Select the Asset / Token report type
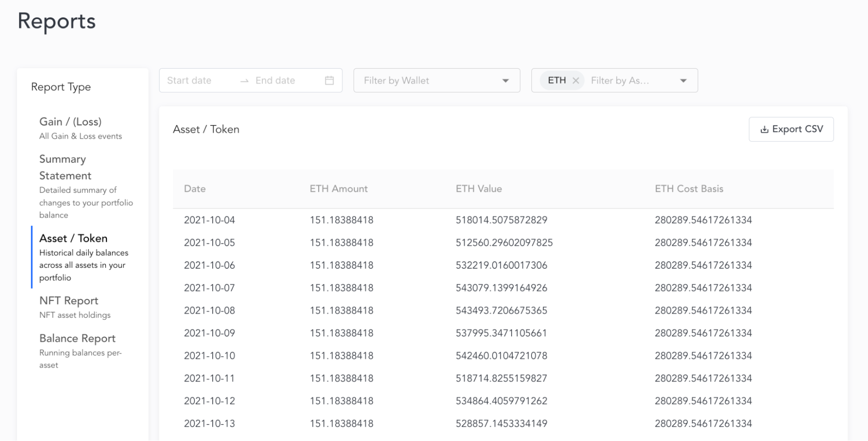The height and width of the screenshot is (441, 868). [73, 238]
